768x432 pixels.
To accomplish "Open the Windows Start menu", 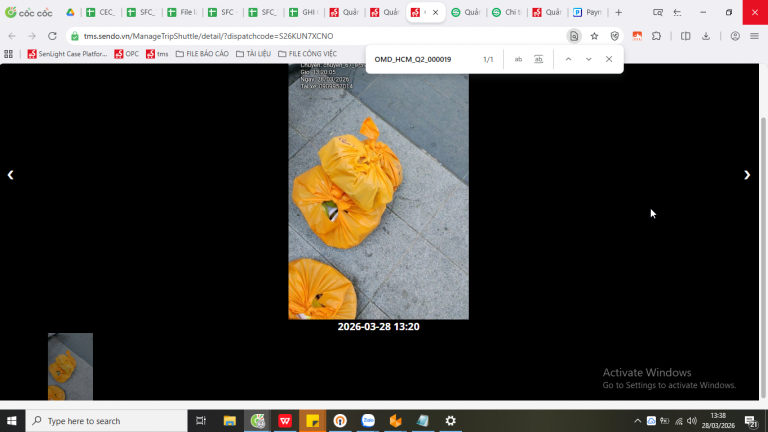I will (x=12, y=421).
